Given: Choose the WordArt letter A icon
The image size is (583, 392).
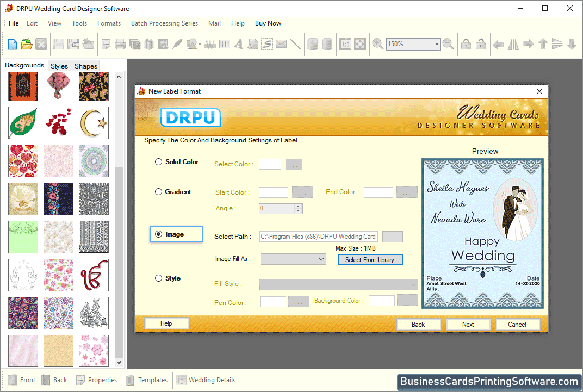Looking at the screenshot, I should tap(239, 44).
